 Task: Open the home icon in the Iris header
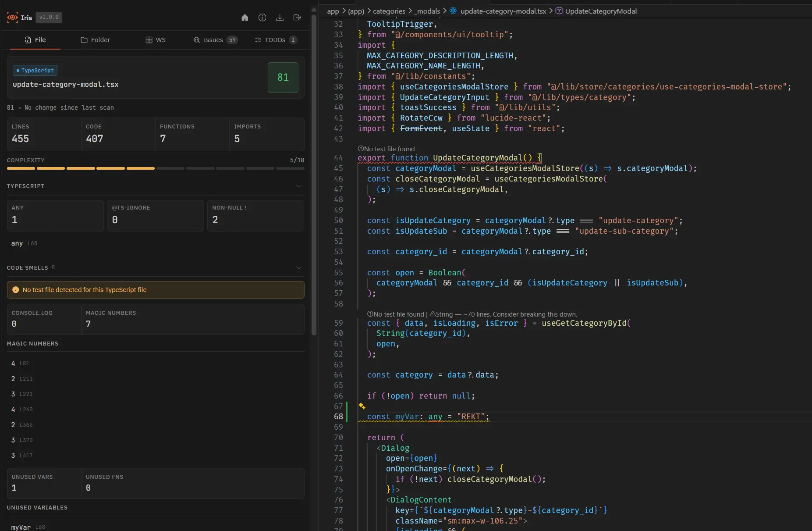[x=245, y=18]
